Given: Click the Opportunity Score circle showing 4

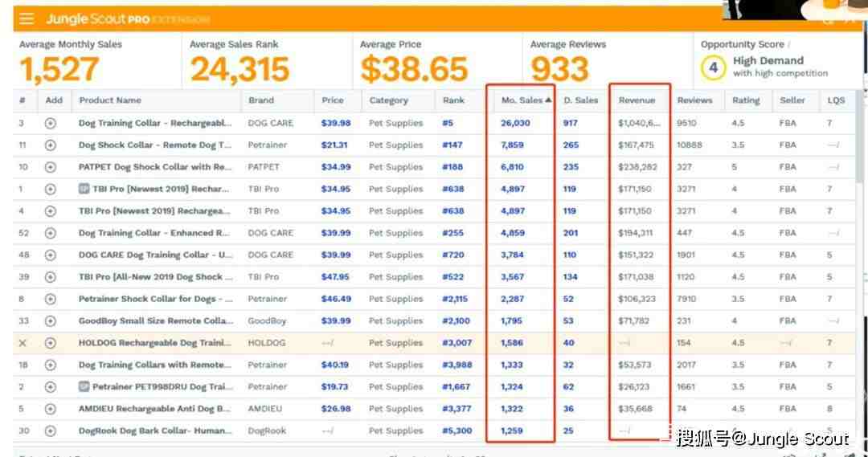Looking at the screenshot, I should (x=713, y=68).
